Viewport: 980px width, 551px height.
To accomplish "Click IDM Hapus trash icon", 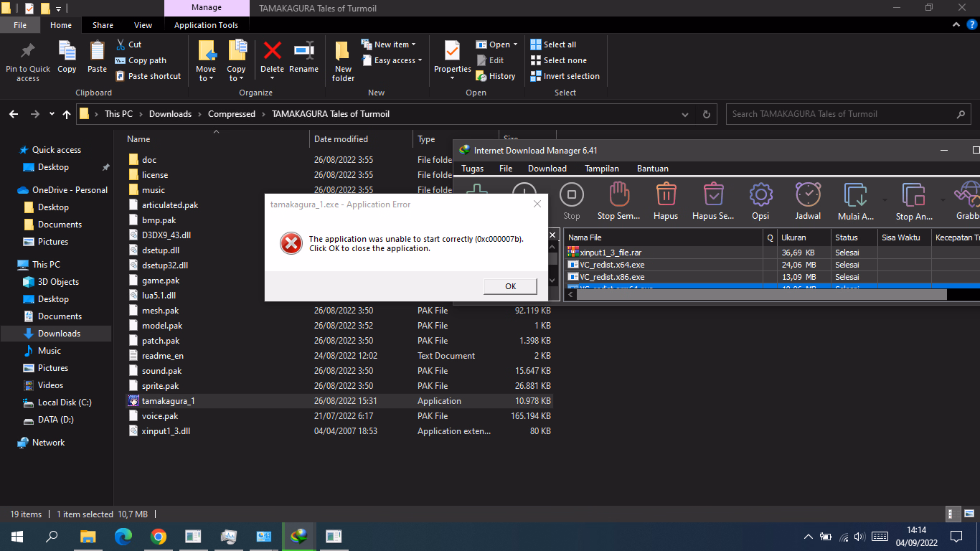I will [666, 194].
